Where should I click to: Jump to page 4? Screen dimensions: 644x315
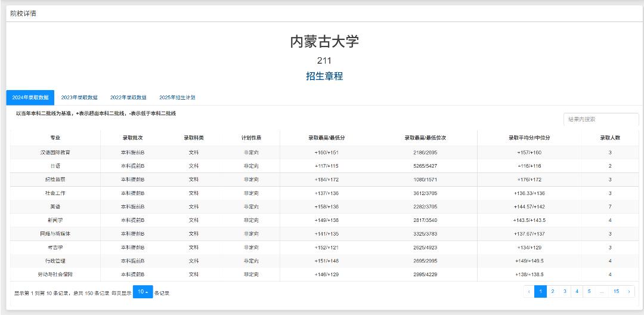click(x=577, y=292)
